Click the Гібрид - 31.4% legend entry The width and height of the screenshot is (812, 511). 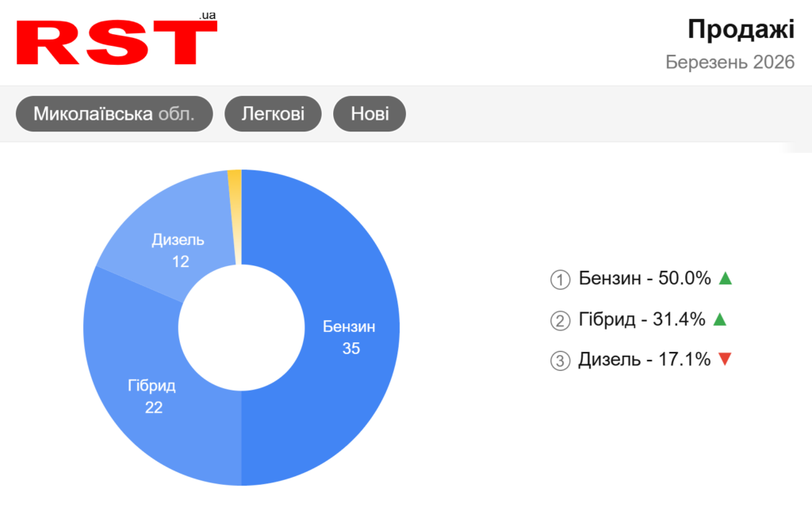coord(642,320)
